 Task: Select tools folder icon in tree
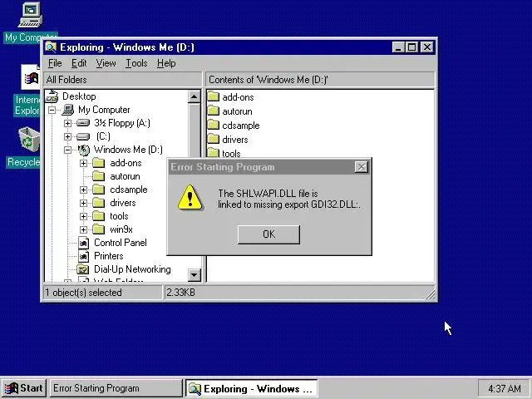coord(98,216)
